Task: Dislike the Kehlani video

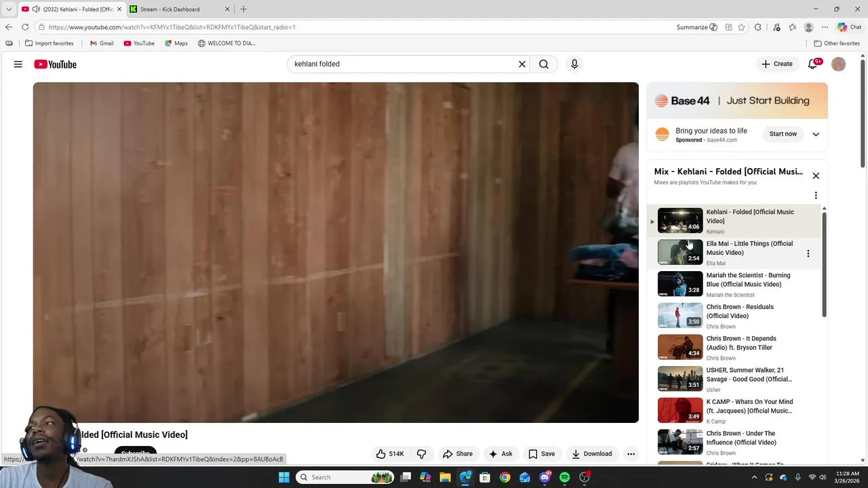Action: 421,454
